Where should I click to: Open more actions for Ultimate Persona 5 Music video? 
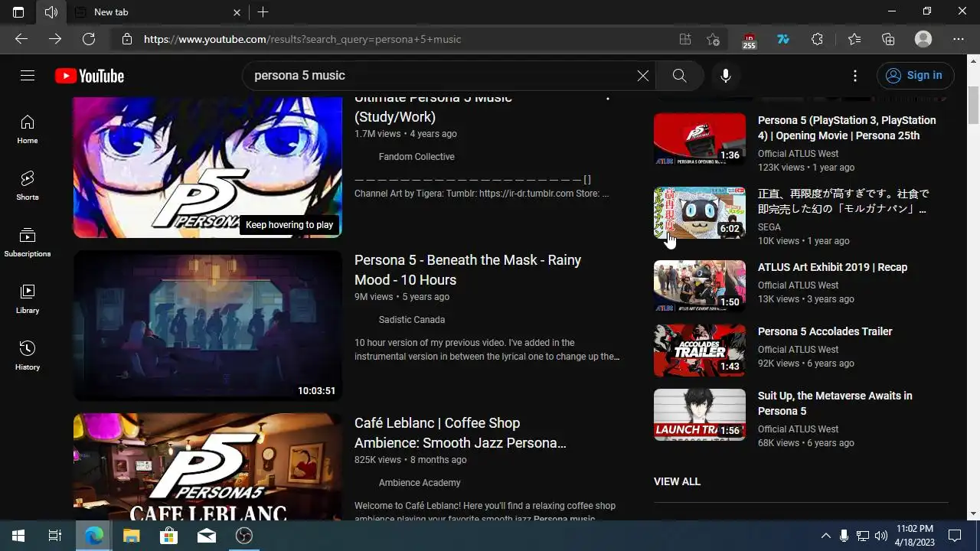[608, 99]
